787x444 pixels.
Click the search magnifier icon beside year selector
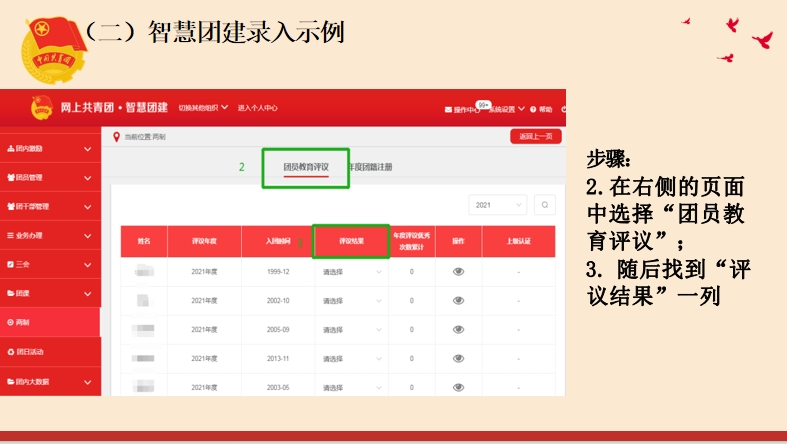point(544,204)
